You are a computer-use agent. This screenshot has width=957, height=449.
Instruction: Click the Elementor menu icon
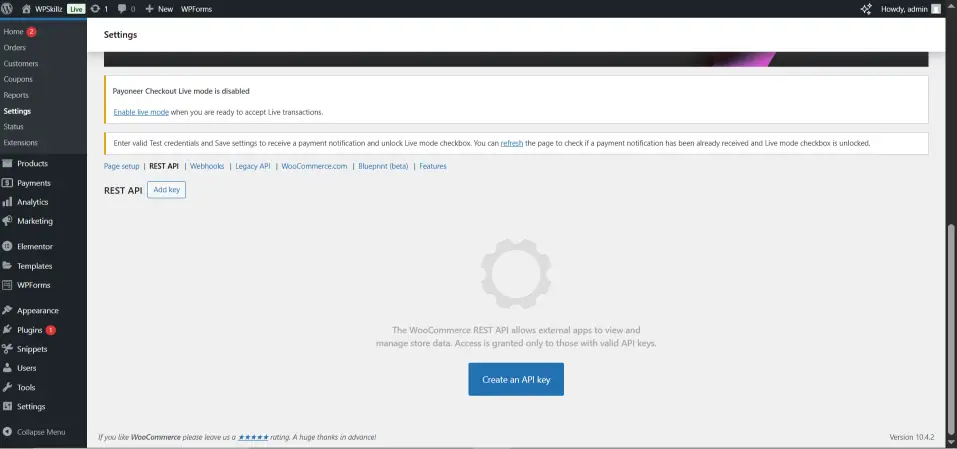7,246
